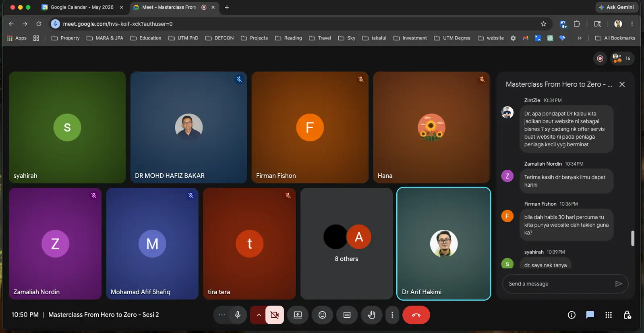
Task: Reload the page
Action: [x=39, y=24]
